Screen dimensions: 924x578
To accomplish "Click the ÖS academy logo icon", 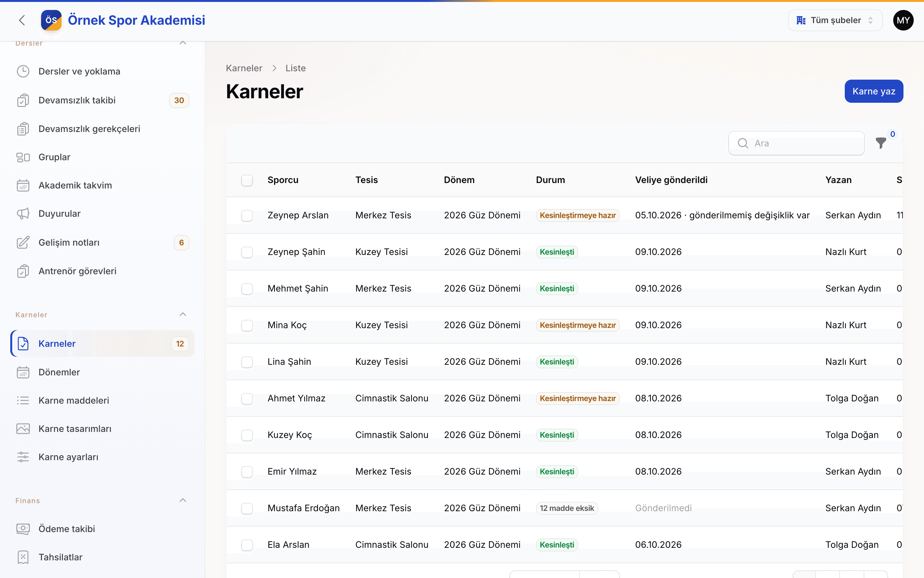I will coord(51,20).
